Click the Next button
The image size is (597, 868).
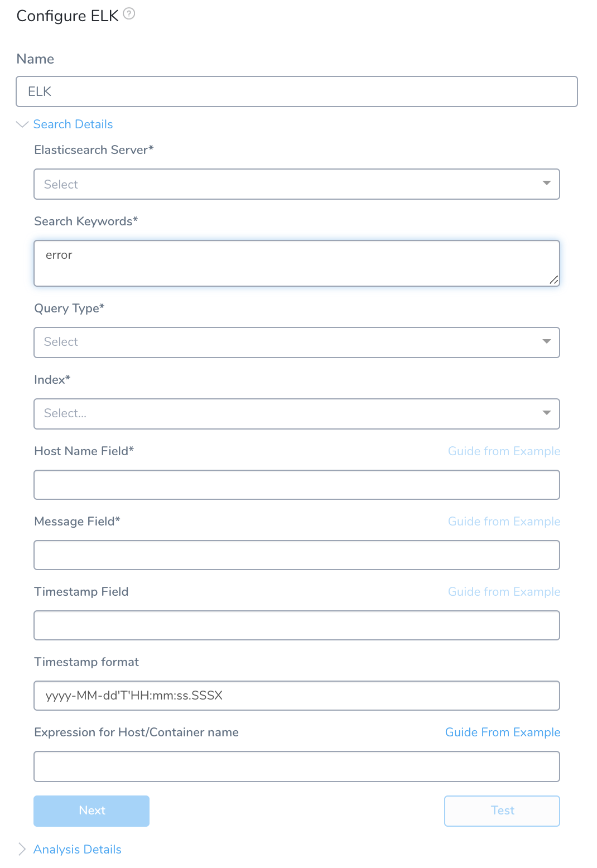[92, 811]
